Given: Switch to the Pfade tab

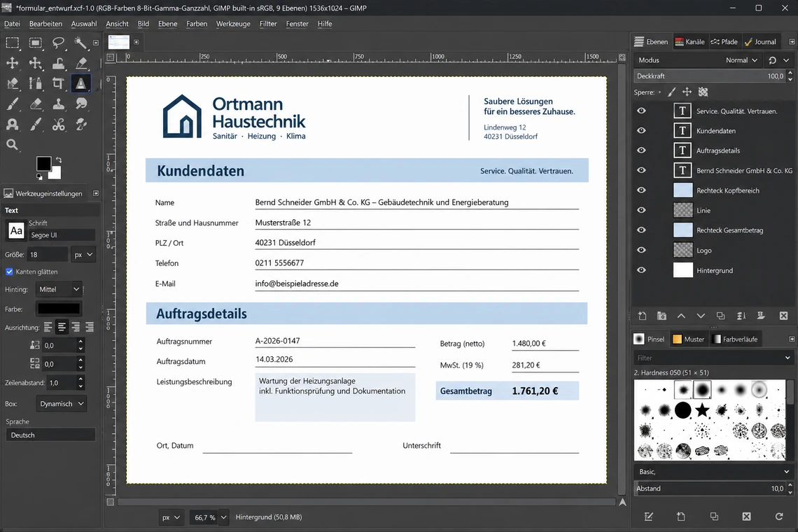Looking at the screenshot, I should pos(724,42).
